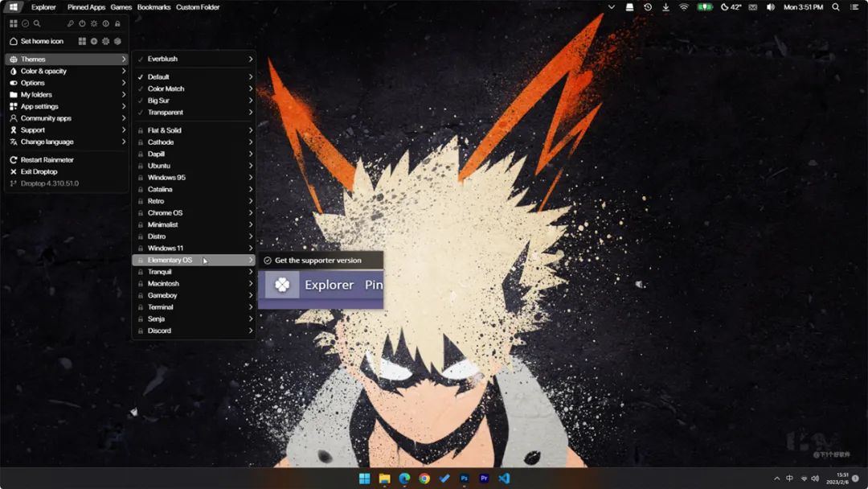This screenshot has width=868, height=489.
Task: Click the search magnifier in the Droptop panel
Action: click(36, 24)
